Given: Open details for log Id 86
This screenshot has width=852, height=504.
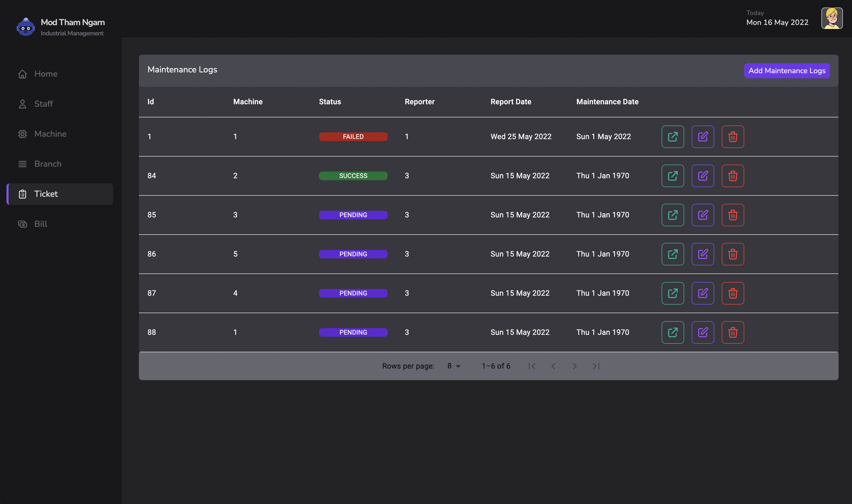Looking at the screenshot, I should pos(672,254).
